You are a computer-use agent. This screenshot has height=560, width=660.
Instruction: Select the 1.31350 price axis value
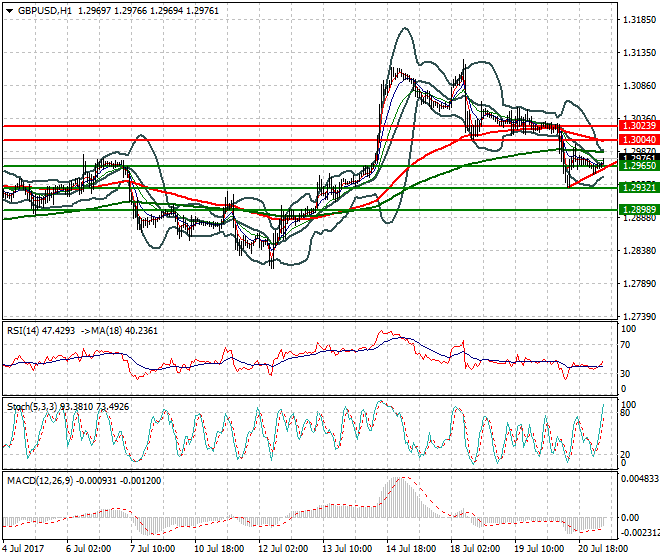coord(639,53)
